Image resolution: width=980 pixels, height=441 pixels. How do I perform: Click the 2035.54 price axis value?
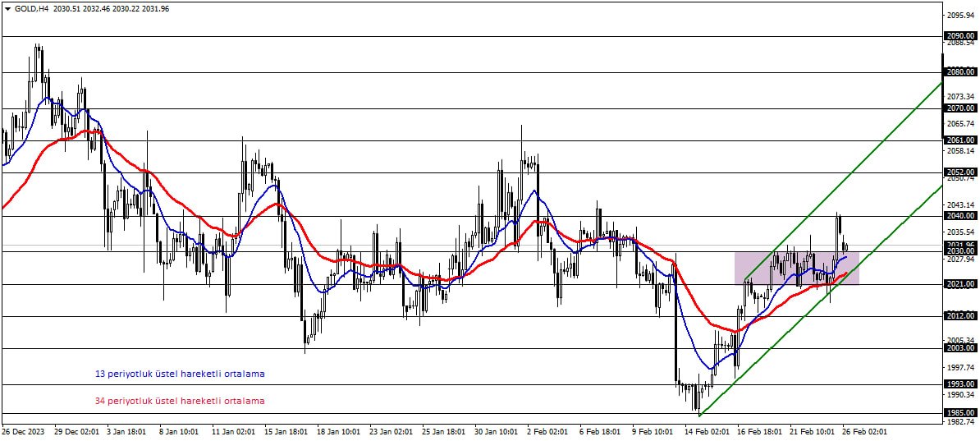(961, 232)
